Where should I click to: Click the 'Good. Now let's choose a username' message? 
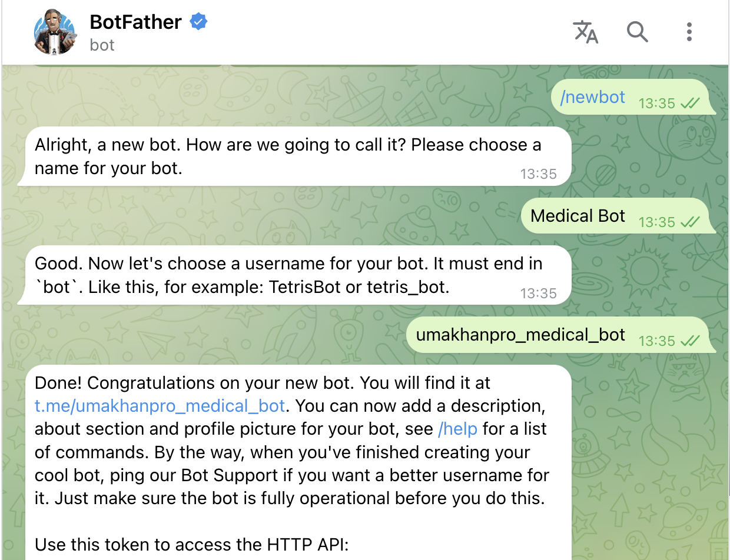287,275
